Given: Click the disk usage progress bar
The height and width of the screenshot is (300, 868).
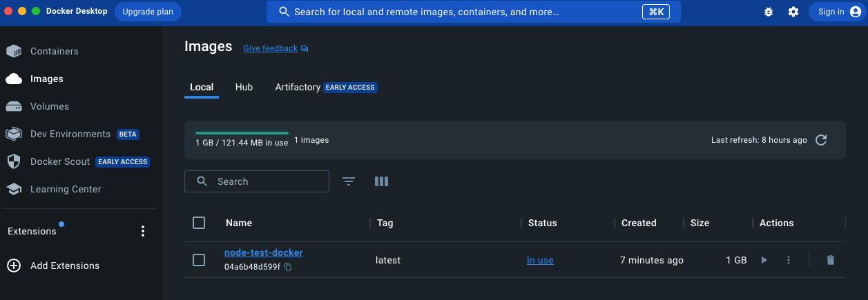Looking at the screenshot, I should [x=242, y=132].
